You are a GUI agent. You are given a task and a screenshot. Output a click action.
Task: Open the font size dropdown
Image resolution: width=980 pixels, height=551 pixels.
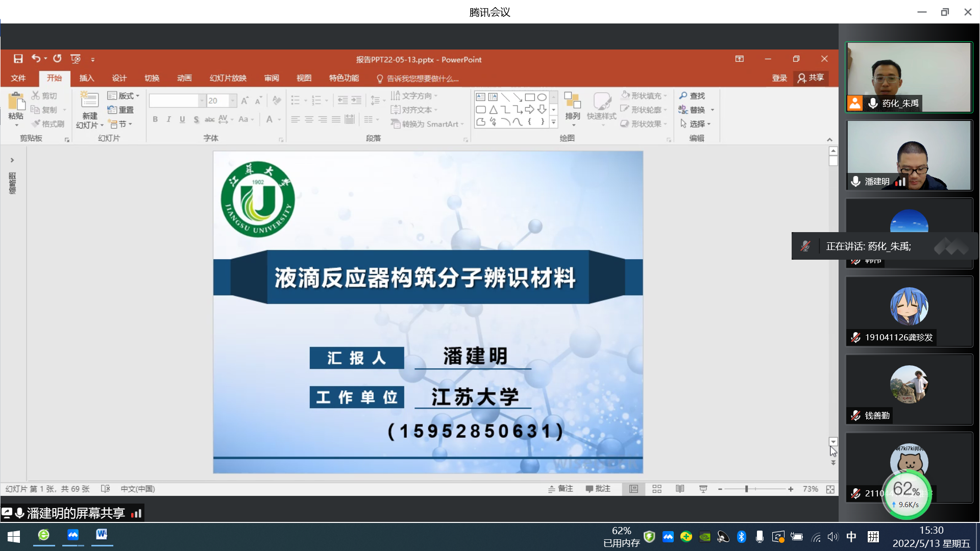(233, 101)
